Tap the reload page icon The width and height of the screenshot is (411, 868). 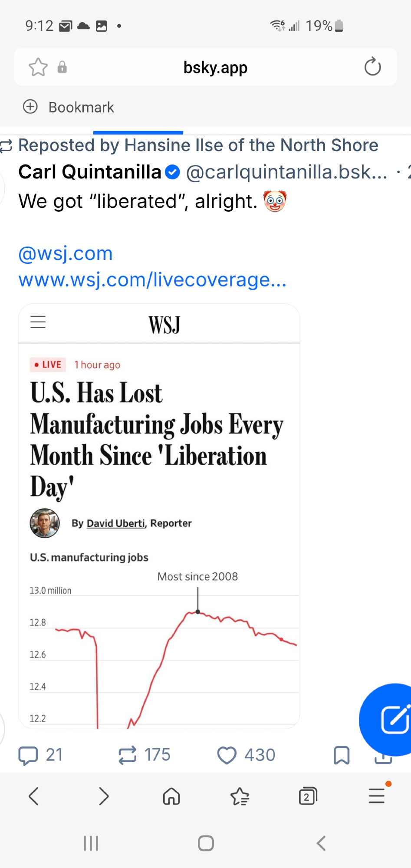point(372,67)
